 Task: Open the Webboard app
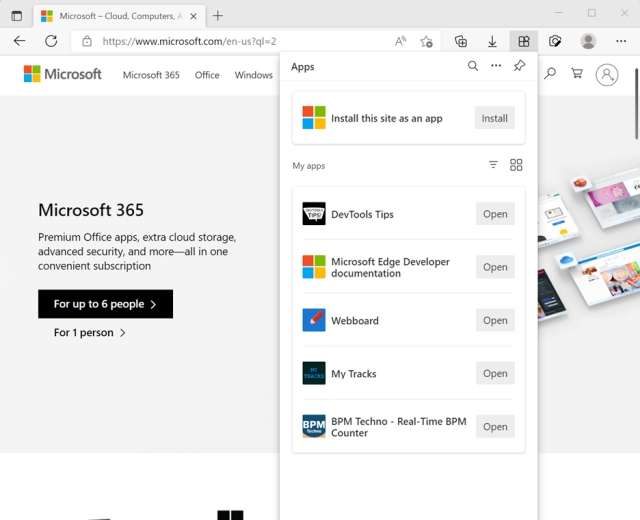click(x=495, y=320)
